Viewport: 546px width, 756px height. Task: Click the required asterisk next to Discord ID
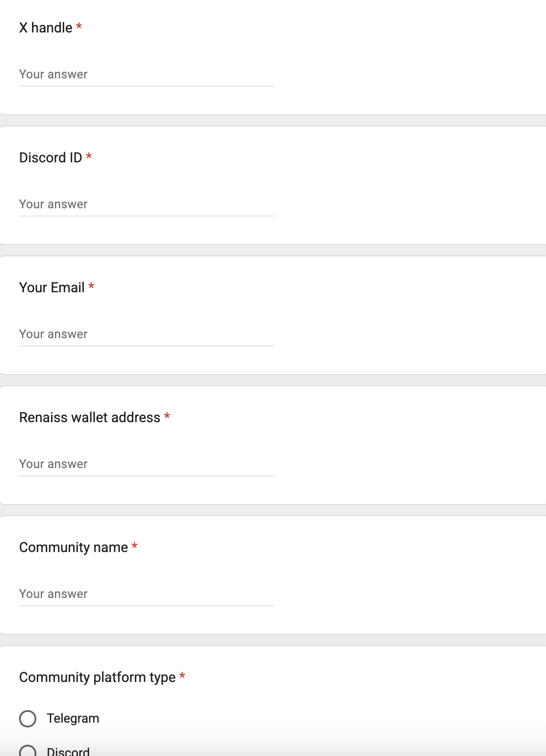click(x=89, y=156)
